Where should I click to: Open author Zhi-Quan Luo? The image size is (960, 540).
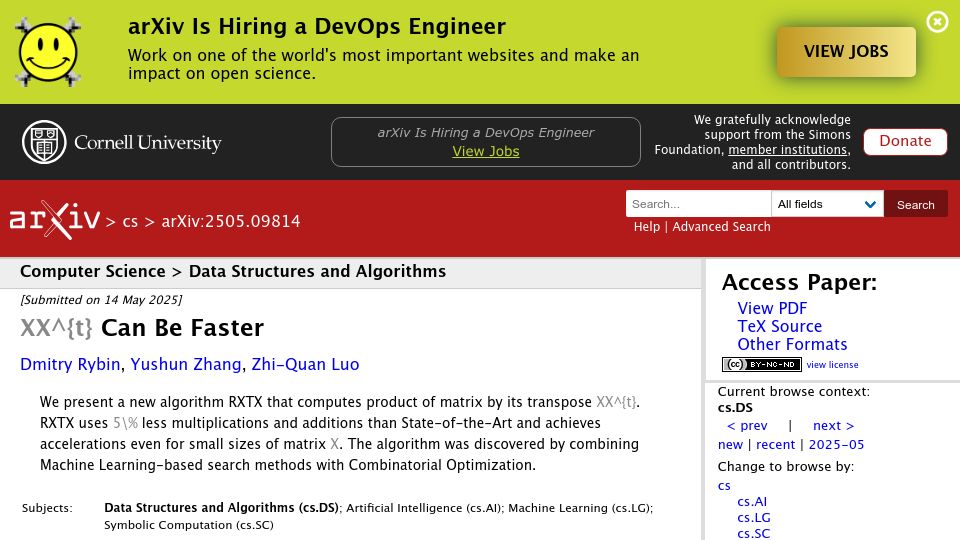[x=305, y=364]
